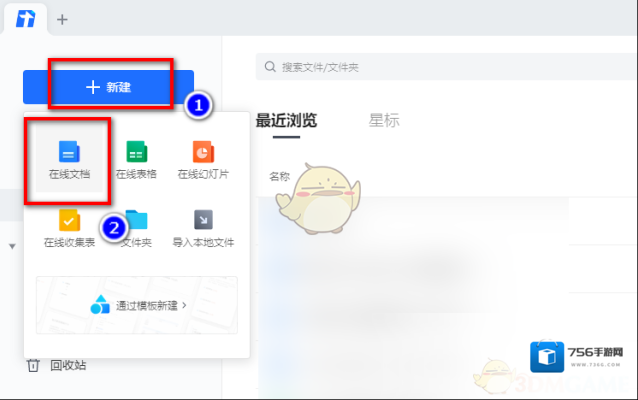Create a new 在线收集表 form

pos(69,228)
